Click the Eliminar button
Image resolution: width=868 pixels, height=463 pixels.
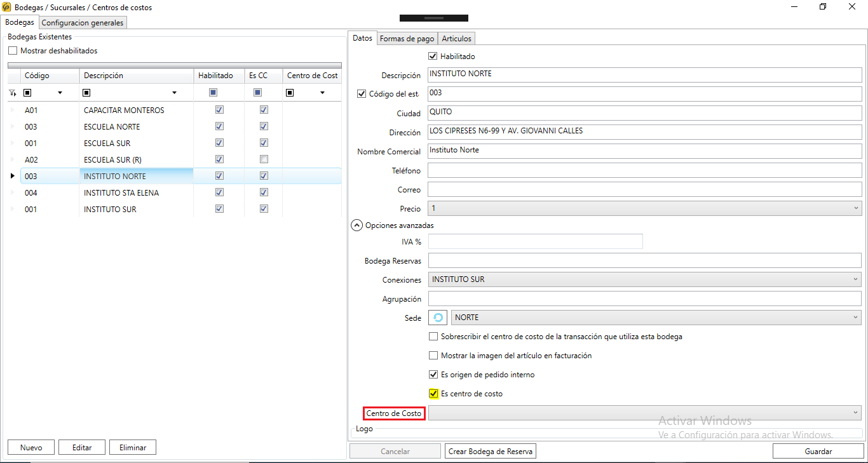[133, 447]
